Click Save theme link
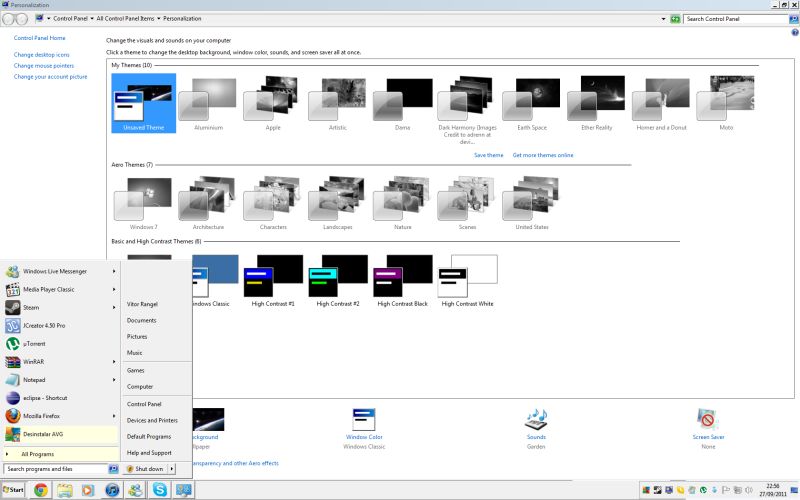The width and height of the screenshot is (800, 500). pyautogui.click(x=488, y=155)
